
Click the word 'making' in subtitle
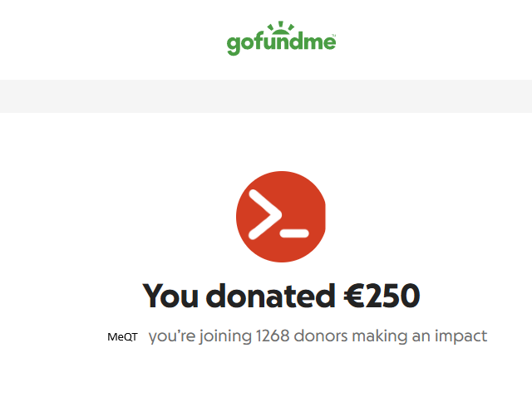380,336
